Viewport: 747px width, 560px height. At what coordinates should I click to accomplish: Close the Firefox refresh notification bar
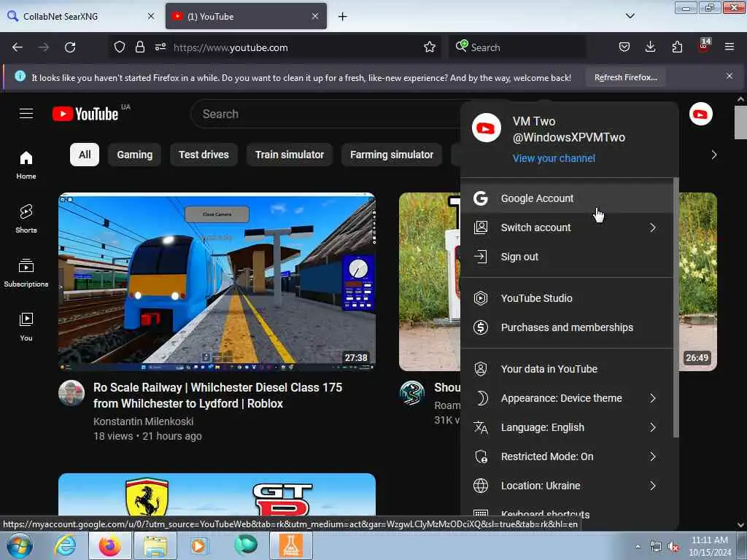tap(729, 76)
